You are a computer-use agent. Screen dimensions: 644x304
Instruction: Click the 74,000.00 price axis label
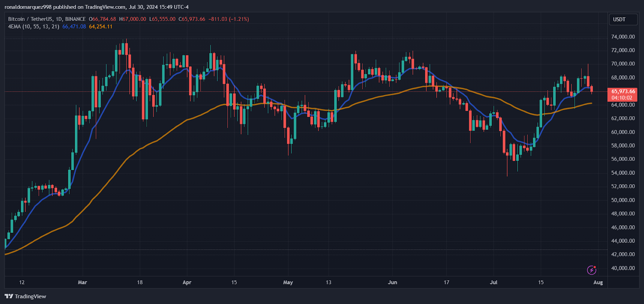tap(623, 37)
